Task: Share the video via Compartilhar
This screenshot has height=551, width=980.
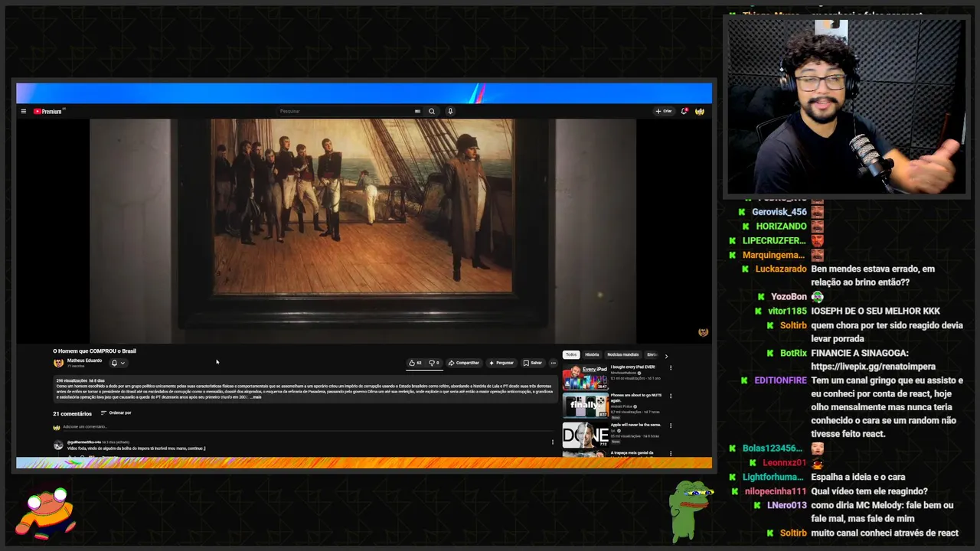Action: pyautogui.click(x=464, y=364)
